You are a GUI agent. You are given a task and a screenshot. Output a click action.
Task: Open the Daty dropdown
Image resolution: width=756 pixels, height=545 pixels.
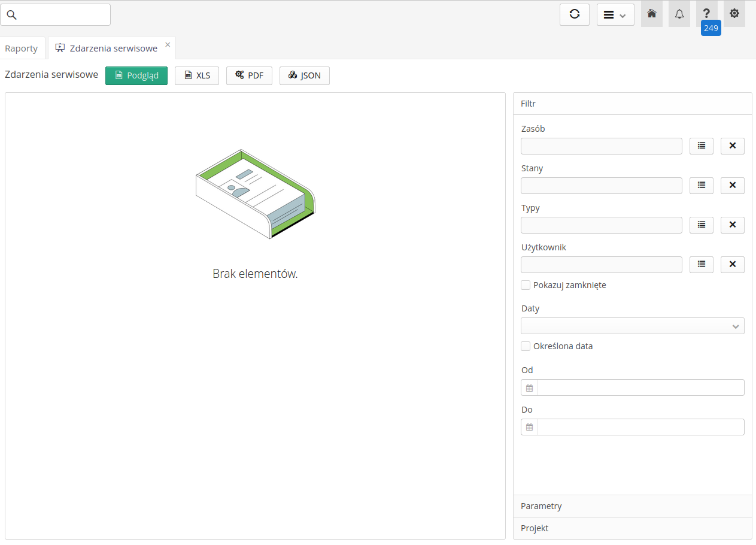[632, 326]
